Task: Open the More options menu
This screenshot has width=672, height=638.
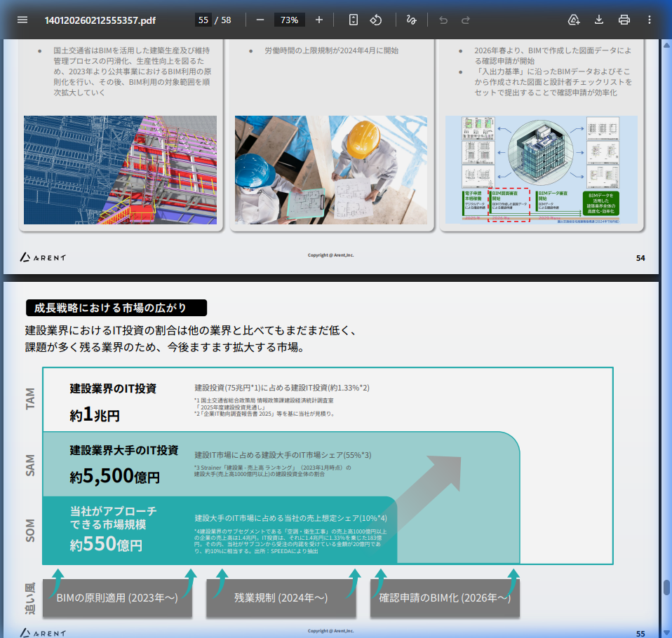Action: [650, 20]
